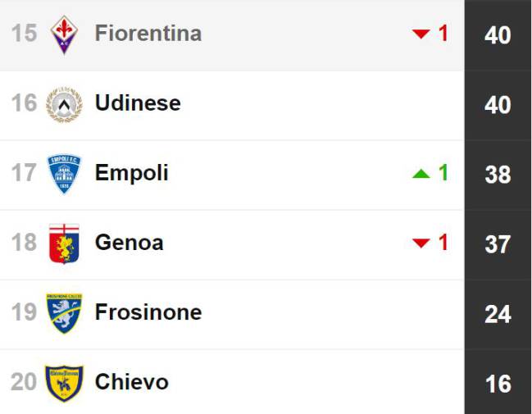532x414 pixels.
Task: Click the Chievo club crest
Action: [64, 383]
